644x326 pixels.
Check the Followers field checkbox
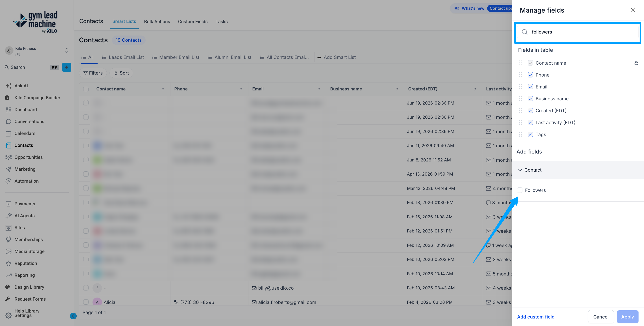pyautogui.click(x=520, y=190)
